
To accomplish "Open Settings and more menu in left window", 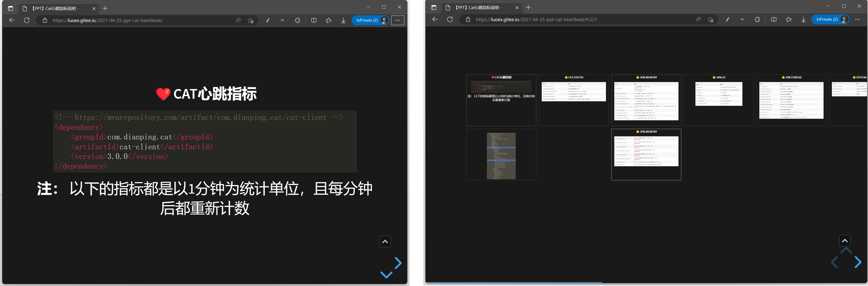I will 398,20.
